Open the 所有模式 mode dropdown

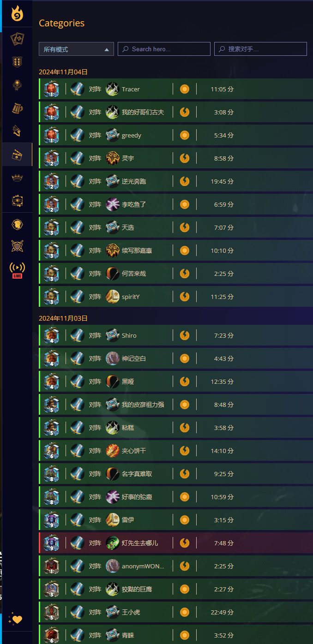(x=76, y=49)
